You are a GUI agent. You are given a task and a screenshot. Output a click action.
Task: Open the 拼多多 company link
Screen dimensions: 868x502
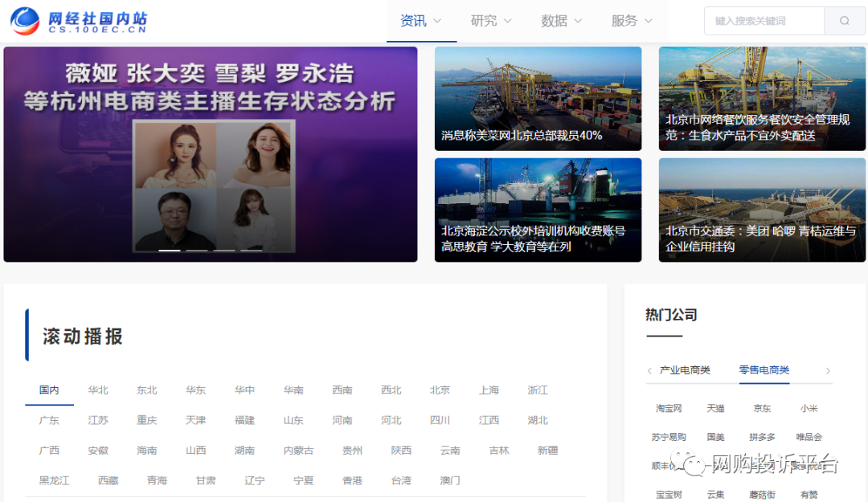coord(762,437)
